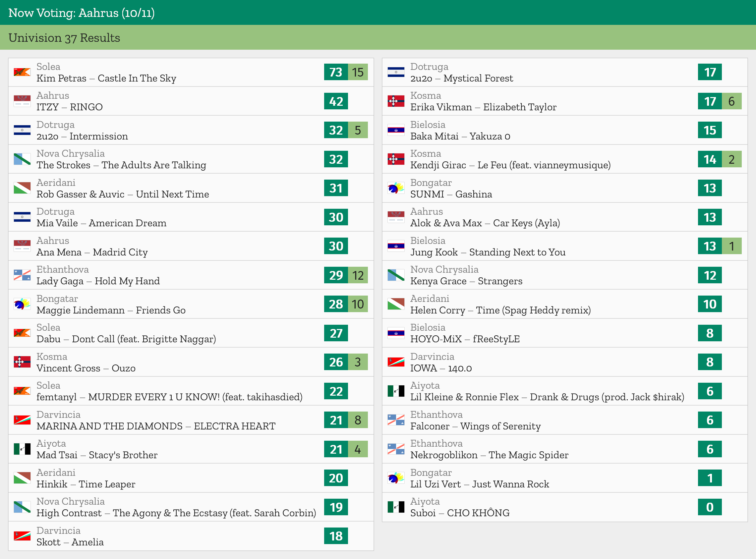Click 'Lil Kleine & Ronnie Flex – Drank & Drugs' title
This screenshot has height=559, width=756.
coord(547,397)
